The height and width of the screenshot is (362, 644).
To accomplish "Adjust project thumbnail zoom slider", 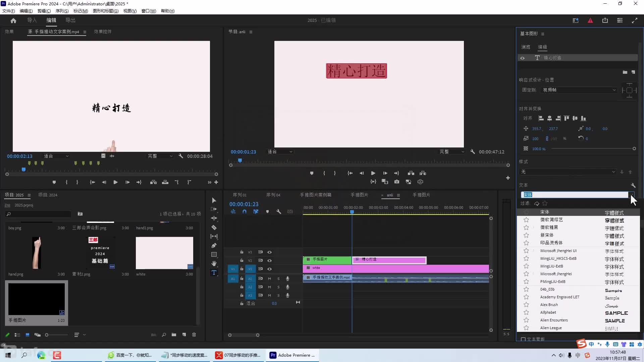I will point(56,335).
